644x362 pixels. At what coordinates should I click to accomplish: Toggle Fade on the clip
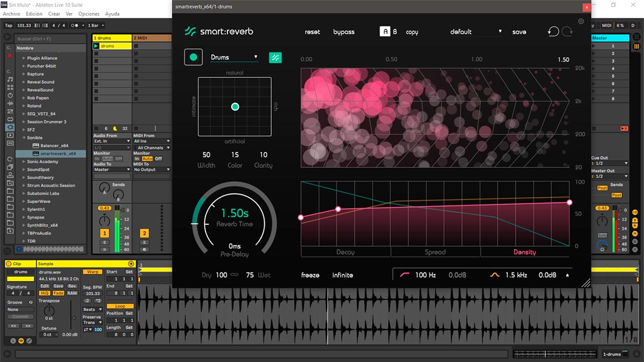58,293
